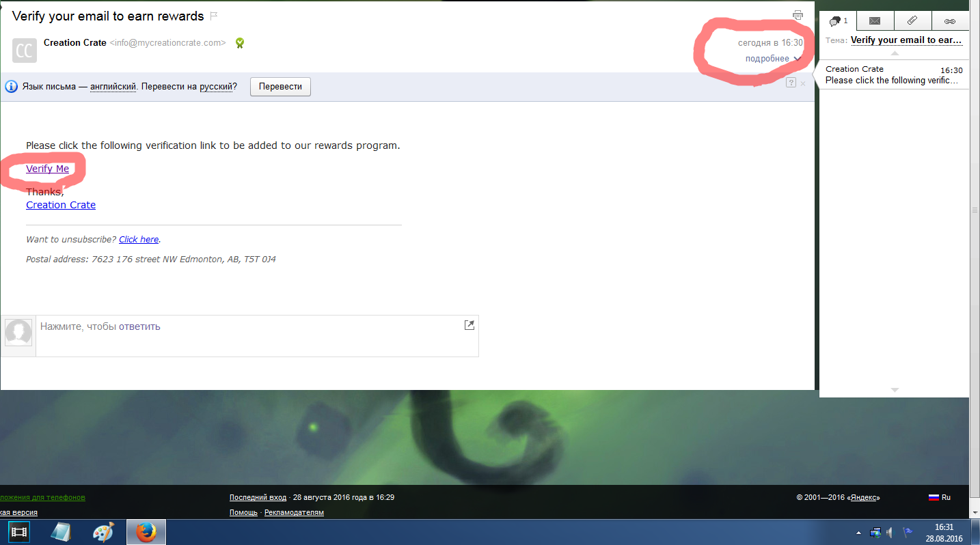
Task: Open the Verify Me link
Action: tap(47, 169)
